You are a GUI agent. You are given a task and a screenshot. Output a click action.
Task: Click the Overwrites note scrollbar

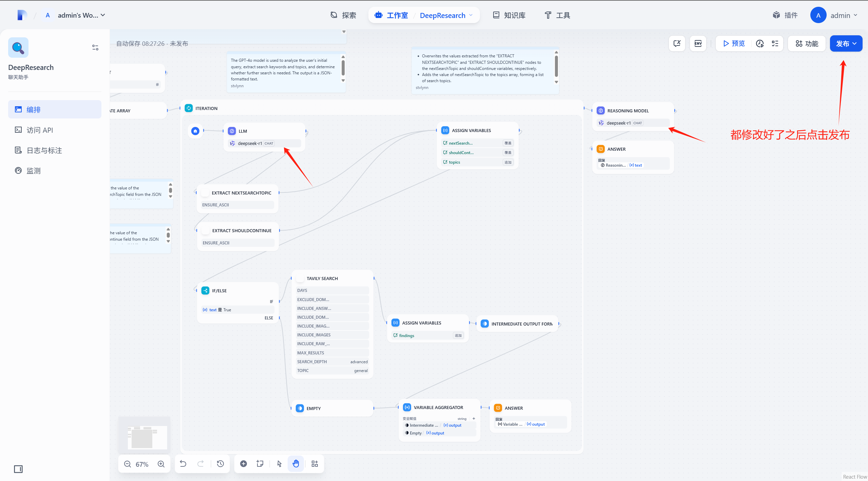click(x=556, y=67)
